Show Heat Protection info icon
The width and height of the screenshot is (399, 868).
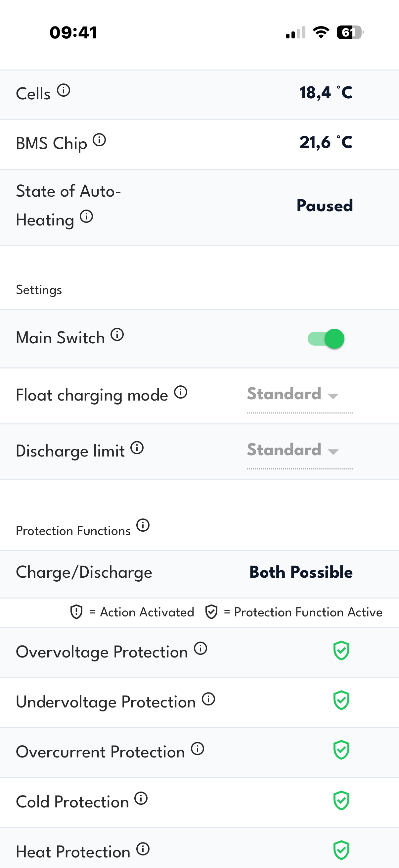click(x=143, y=849)
